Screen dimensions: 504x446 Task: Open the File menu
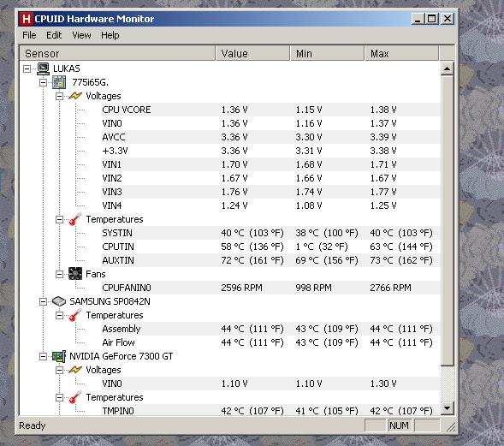[29, 35]
